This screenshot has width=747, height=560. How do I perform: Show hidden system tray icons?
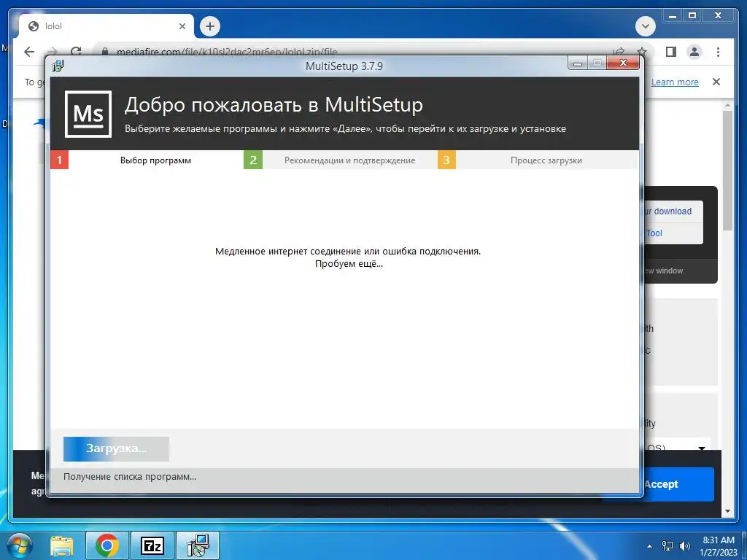(x=649, y=546)
